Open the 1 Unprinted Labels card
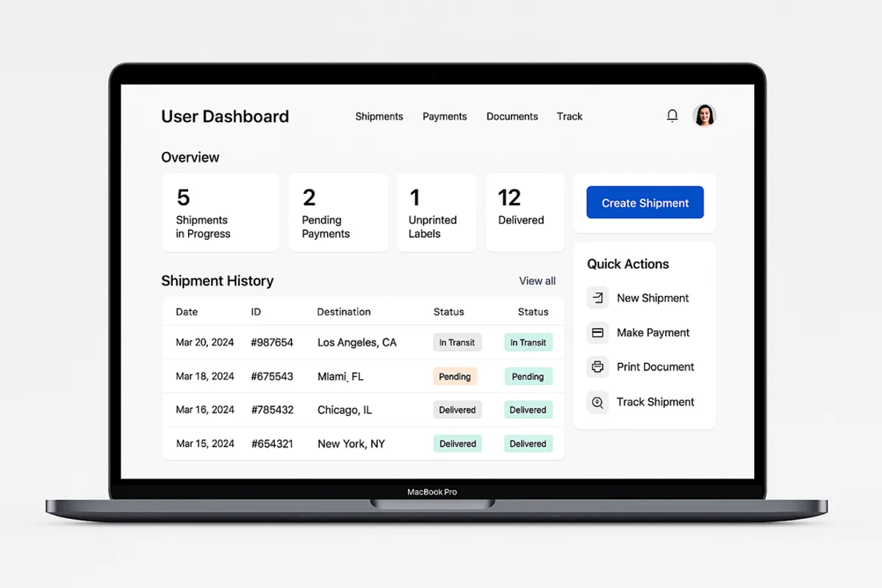Screen dimensions: 882x588 (437, 212)
